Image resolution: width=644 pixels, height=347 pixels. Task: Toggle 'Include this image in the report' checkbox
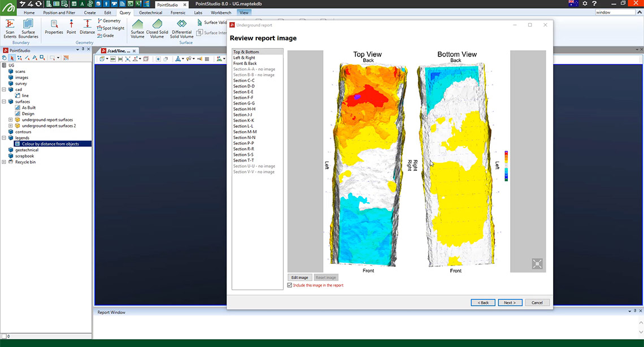coord(290,285)
